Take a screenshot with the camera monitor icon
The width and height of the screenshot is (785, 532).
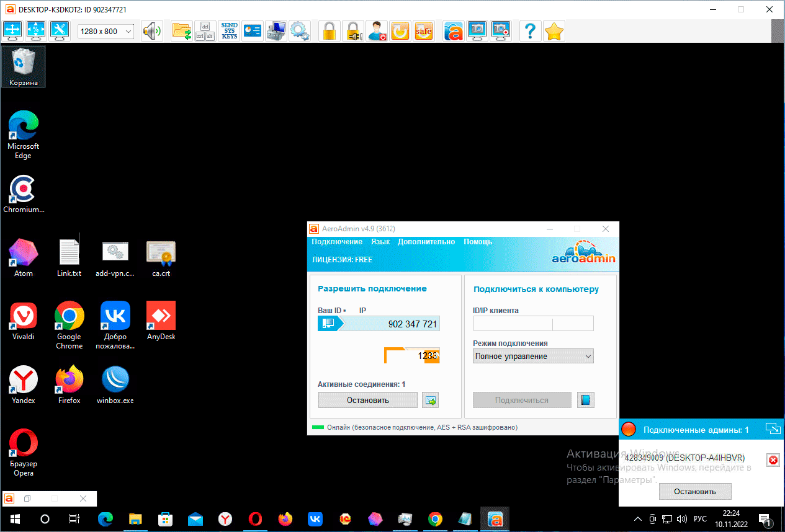coord(477,31)
